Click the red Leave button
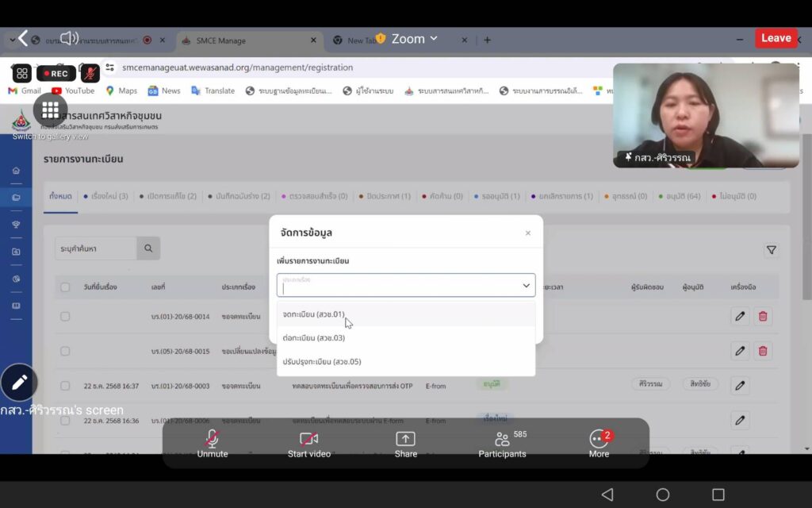Screen dimensions: 812x508 [x=776, y=38]
